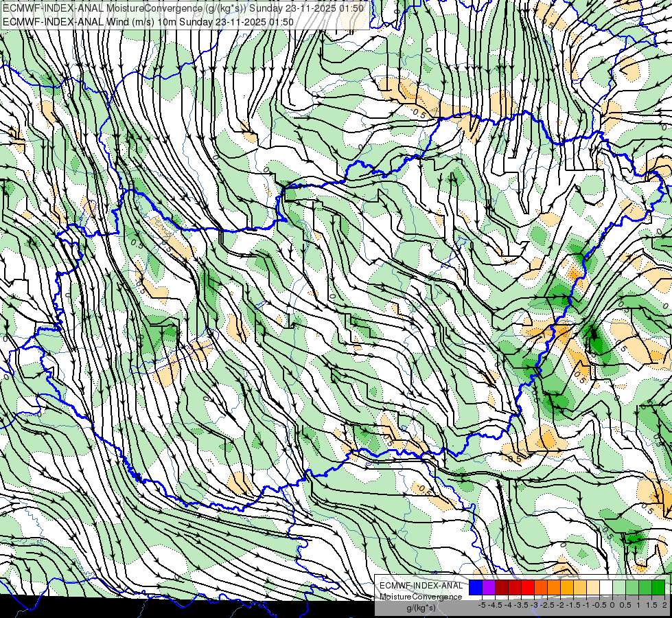Screen dimensions: 672x618
Task: Click the -2.5 legend scale value
Action: (547, 605)
